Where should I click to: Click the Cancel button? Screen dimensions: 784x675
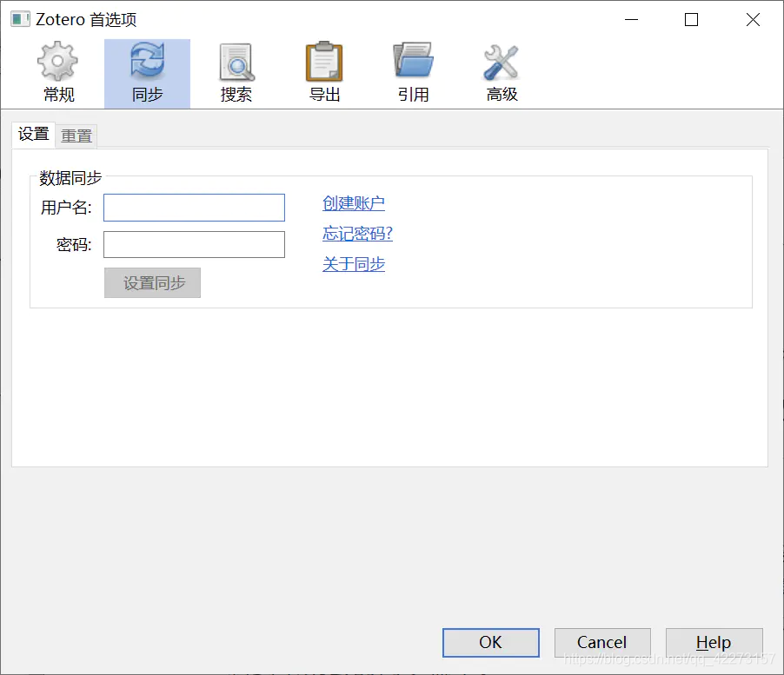(x=602, y=643)
